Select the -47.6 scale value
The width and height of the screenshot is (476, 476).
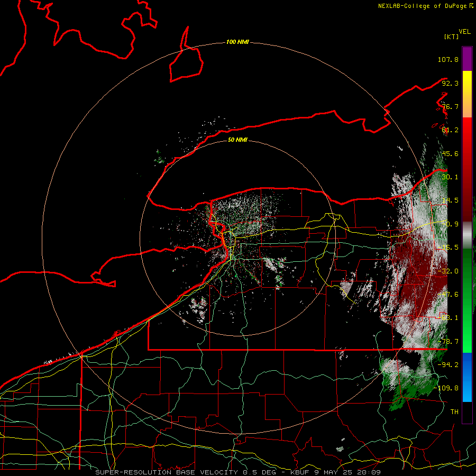pos(448,295)
